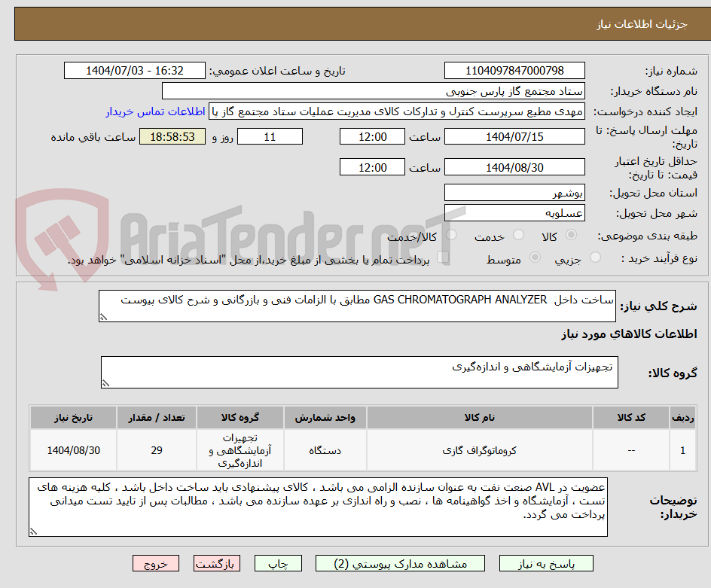Image resolution: width=711 pixels, height=588 pixels.
Task: Select the کالا/خدمت radio button
Action: pos(452,235)
